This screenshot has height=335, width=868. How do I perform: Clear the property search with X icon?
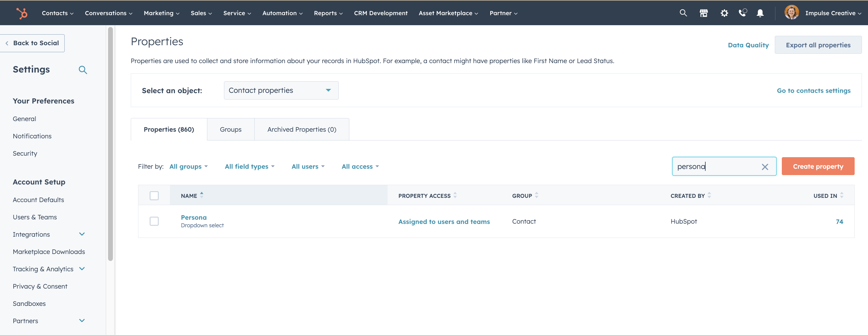[x=765, y=167]
